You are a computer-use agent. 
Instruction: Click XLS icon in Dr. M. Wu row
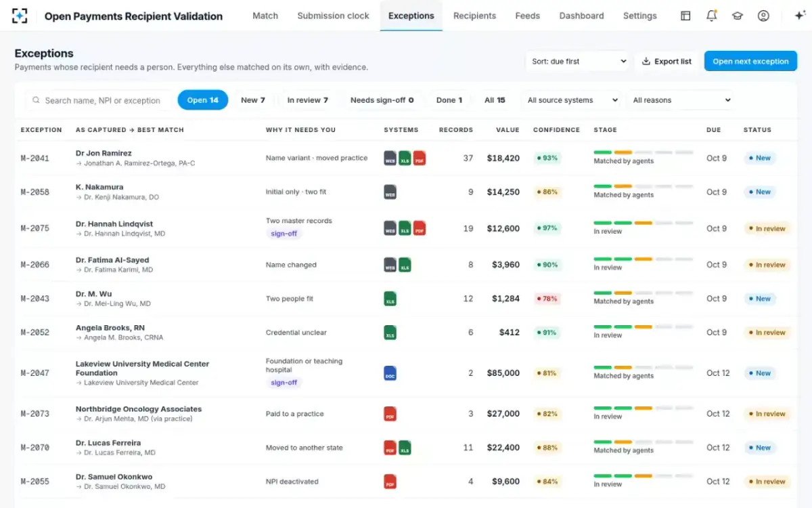390,299
